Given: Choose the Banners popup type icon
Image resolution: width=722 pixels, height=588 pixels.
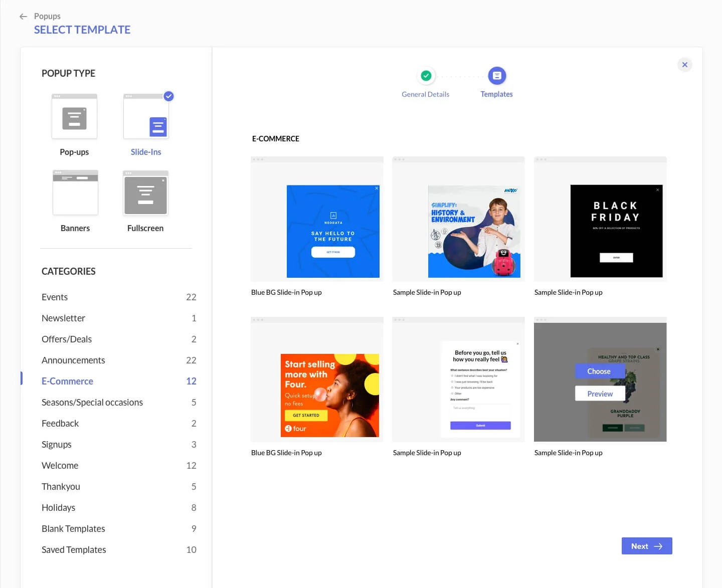Looking at the screenshot, I should pyautogui.click(x=75, y=192).
